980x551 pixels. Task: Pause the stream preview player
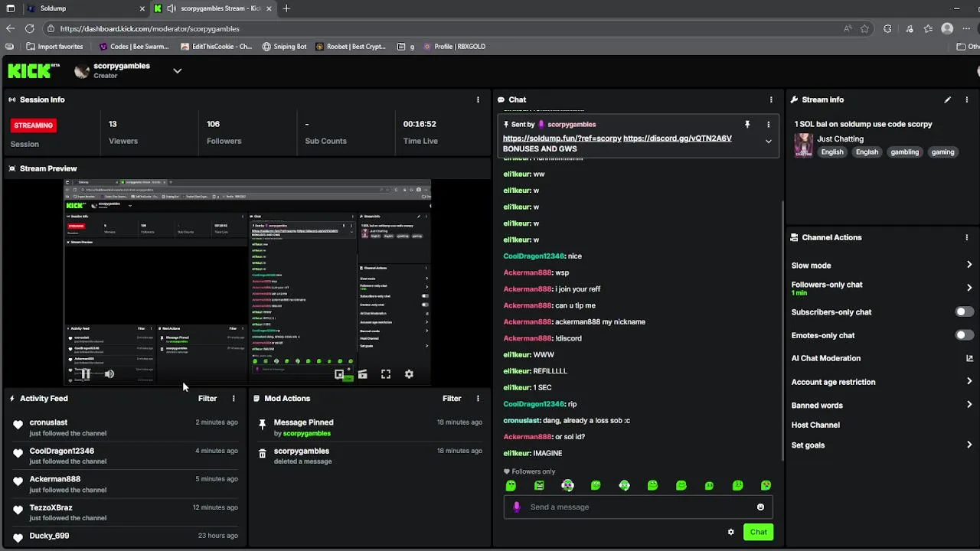pos(86,374)
